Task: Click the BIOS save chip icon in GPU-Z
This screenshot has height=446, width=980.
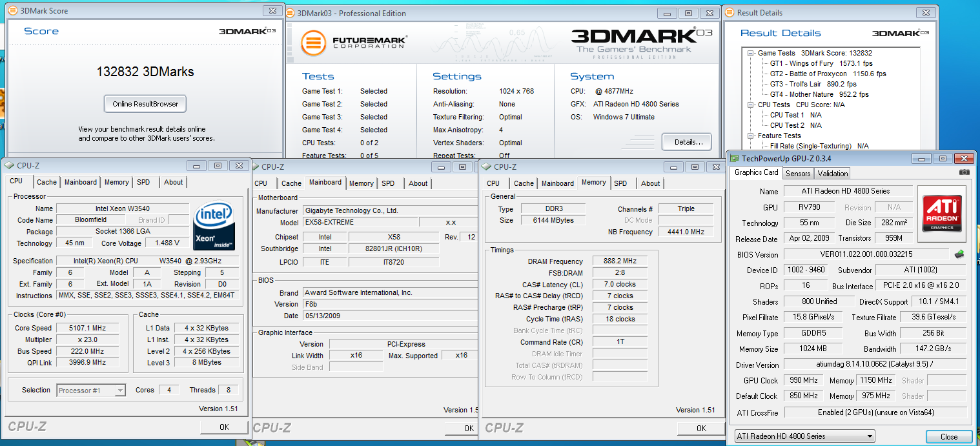Action: click(x=959, y=254)
